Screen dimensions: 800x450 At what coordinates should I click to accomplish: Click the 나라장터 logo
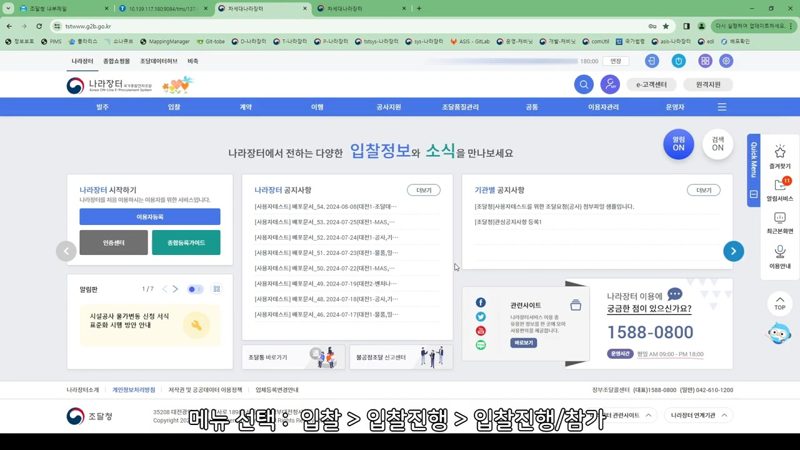(109, 85)
